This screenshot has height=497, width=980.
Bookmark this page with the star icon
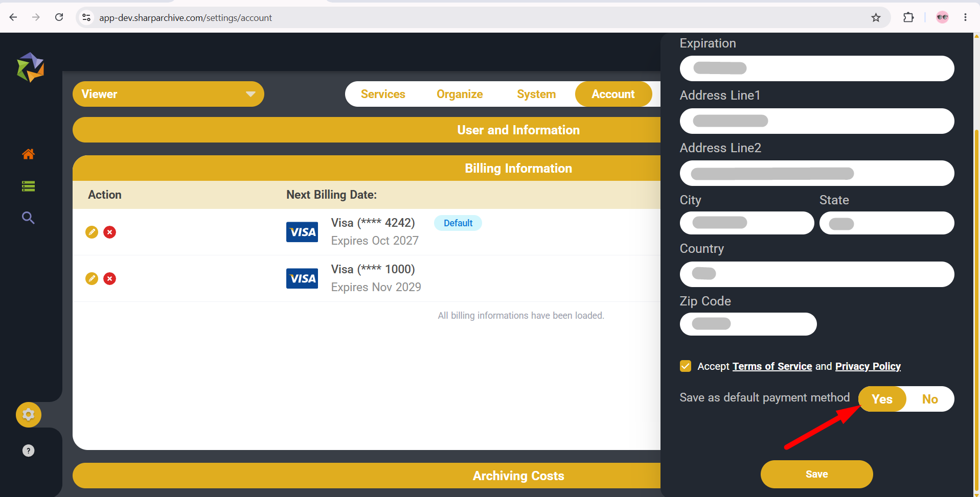coord(876,17)
